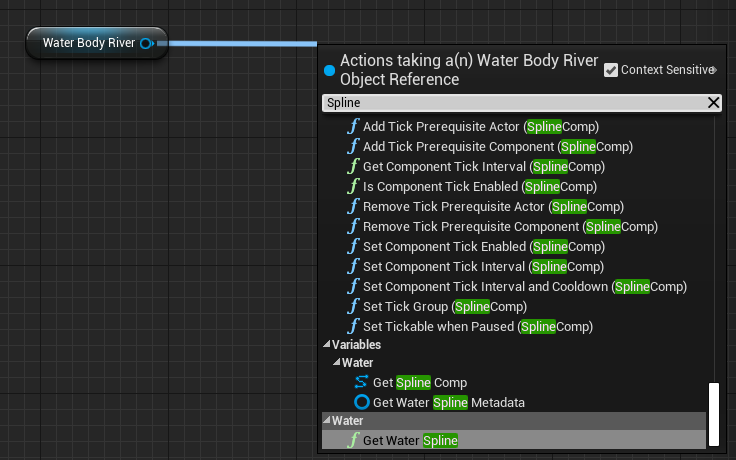The width and height of the screenshot is (736, 460).
Task: Click the Get Spline Comp variable icon
Action: pos(361,383)
